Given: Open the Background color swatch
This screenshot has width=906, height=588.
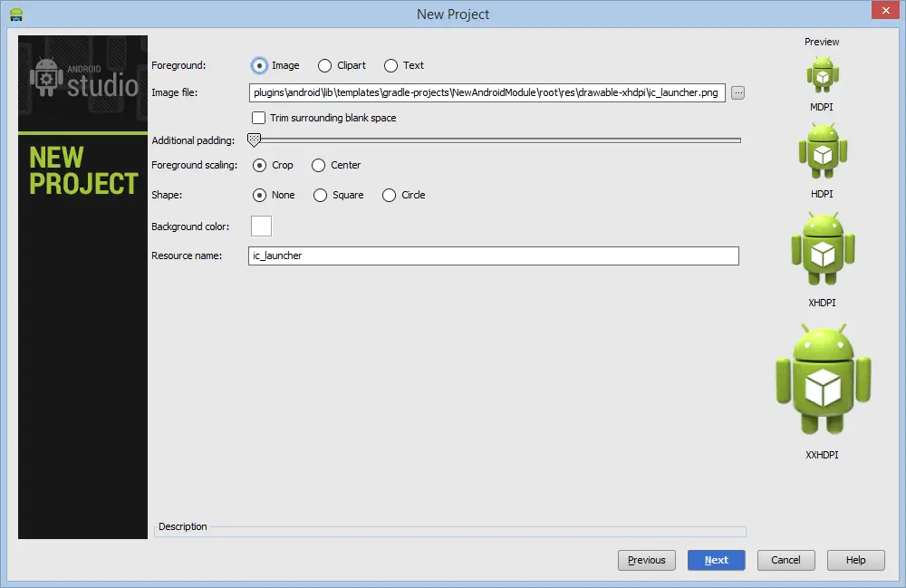Looking at the screenshot, I should coord(261,226).
